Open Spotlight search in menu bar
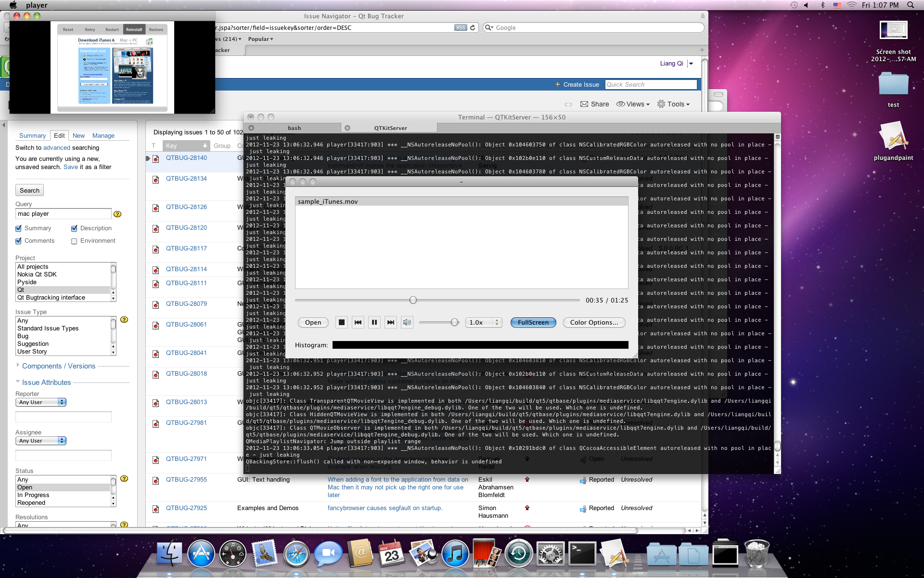The width and height of the screenshot is (924, 578). pos(911,5)
